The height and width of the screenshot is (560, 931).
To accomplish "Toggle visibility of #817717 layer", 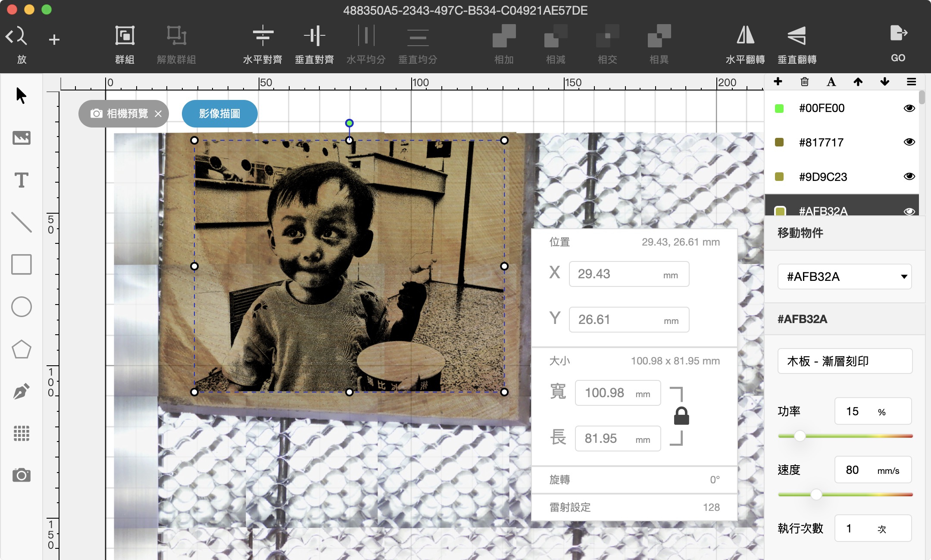I will click(x=909, y=142).
